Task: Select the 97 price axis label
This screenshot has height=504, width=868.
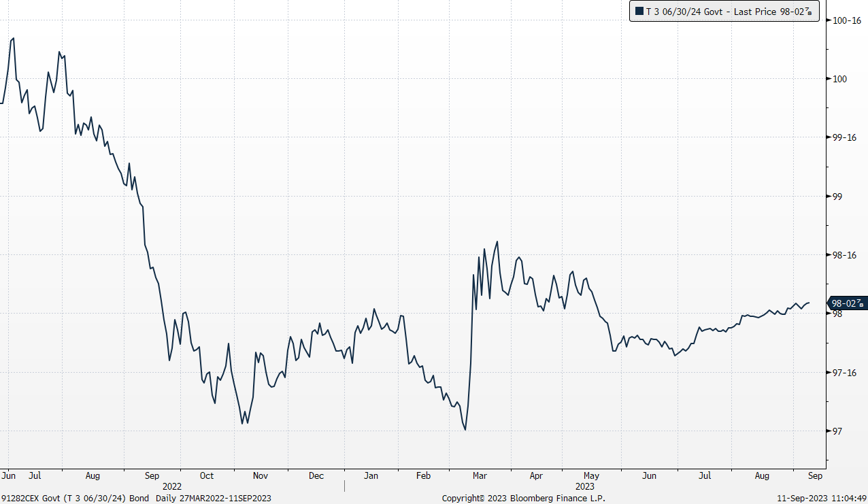Action: tap(837, 431)
